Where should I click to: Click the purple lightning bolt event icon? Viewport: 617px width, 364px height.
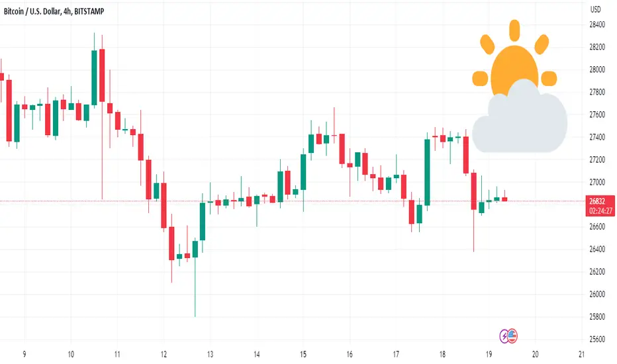504,336
